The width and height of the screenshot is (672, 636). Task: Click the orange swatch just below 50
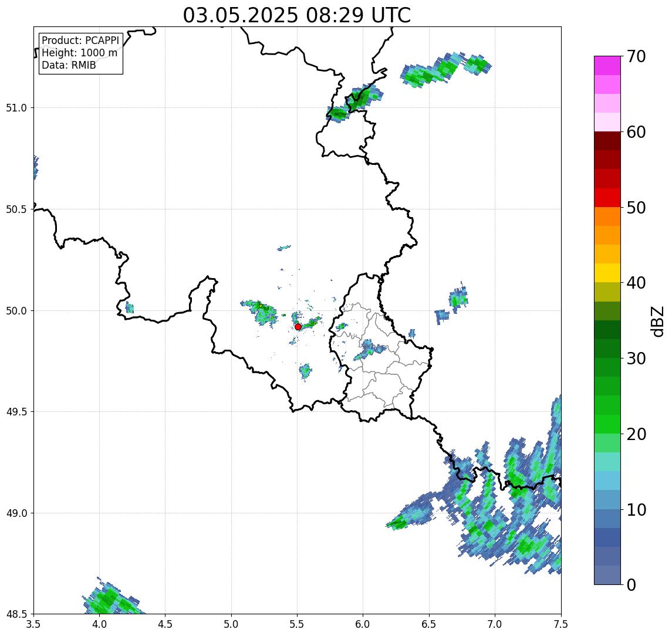[x=607, y=216]
